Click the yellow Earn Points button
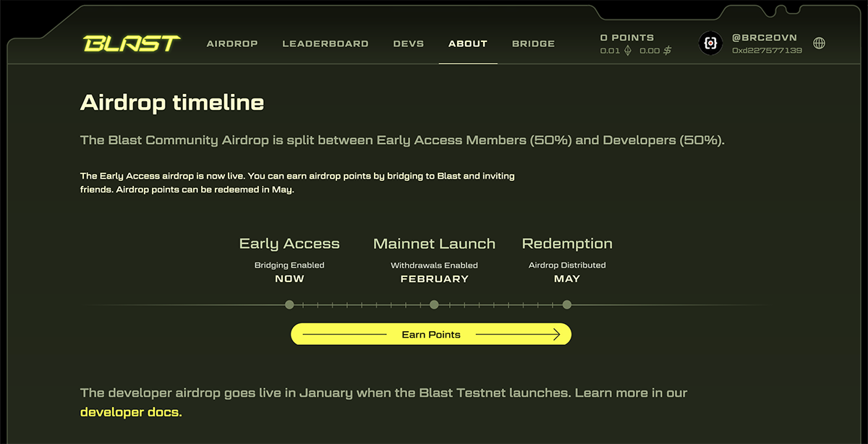Viewport: 868px width, 444px height. pyautogui.click(x=431, y=334)
